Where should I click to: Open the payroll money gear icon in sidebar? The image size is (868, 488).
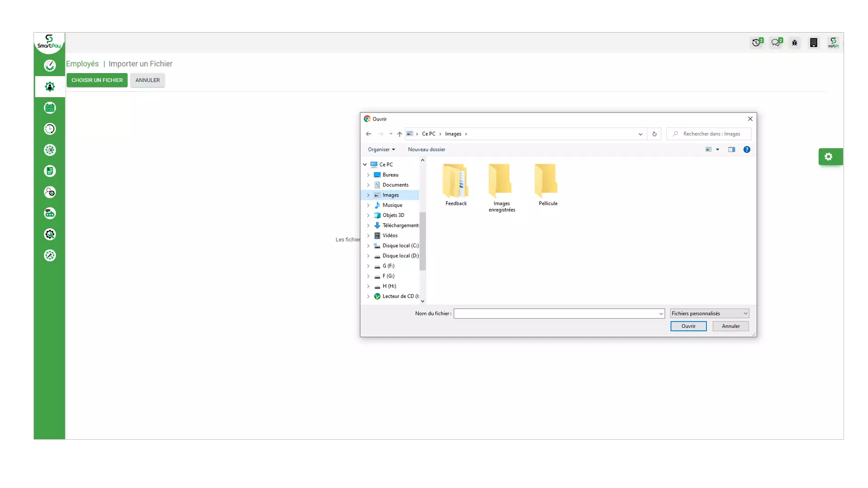tap(50, 150)
